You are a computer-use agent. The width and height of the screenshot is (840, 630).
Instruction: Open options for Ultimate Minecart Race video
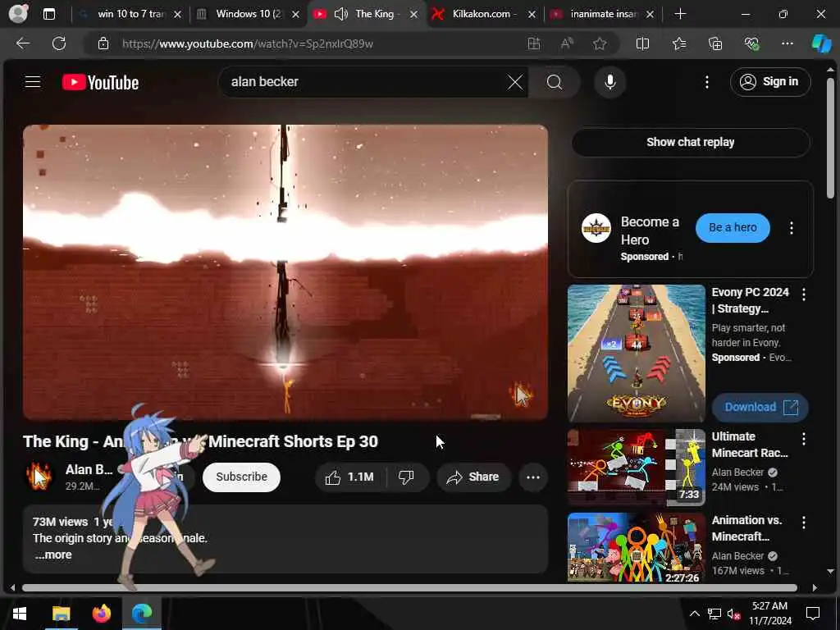[804, 439]
